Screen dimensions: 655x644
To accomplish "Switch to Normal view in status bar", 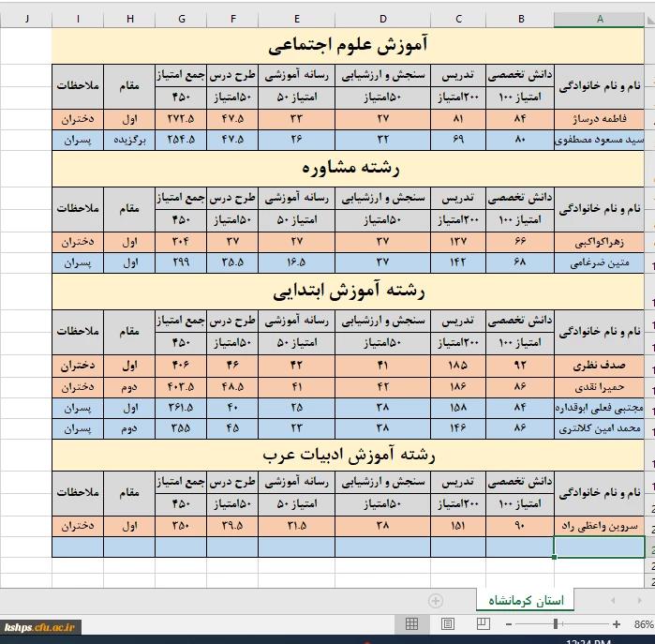I will pos(411,624).
